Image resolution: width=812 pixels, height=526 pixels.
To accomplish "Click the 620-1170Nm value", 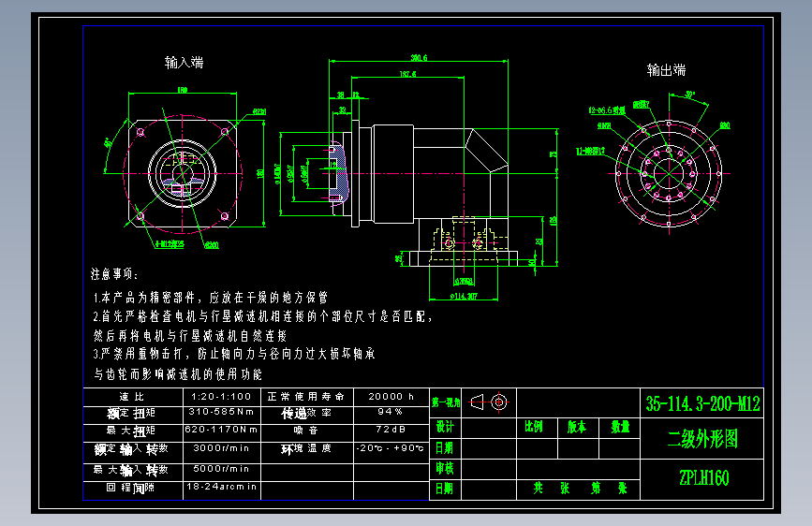I will click(221, 430).
